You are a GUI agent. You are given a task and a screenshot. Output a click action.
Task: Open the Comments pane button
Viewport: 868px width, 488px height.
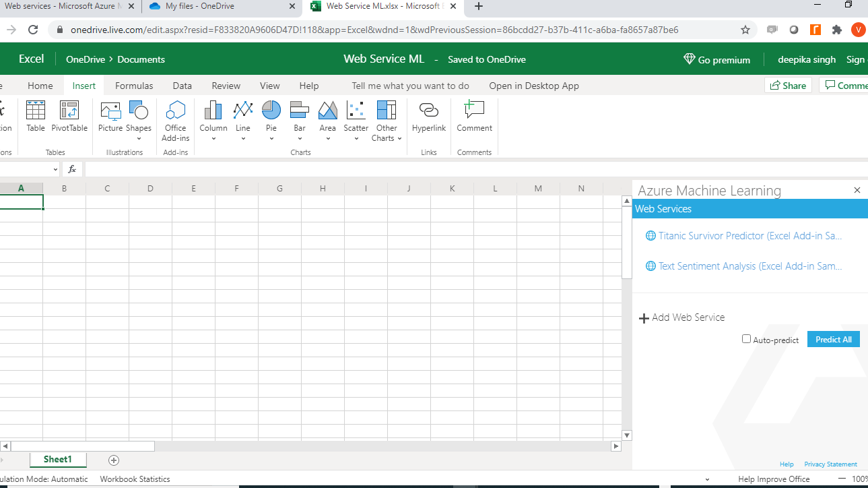[x=844, y=86]
